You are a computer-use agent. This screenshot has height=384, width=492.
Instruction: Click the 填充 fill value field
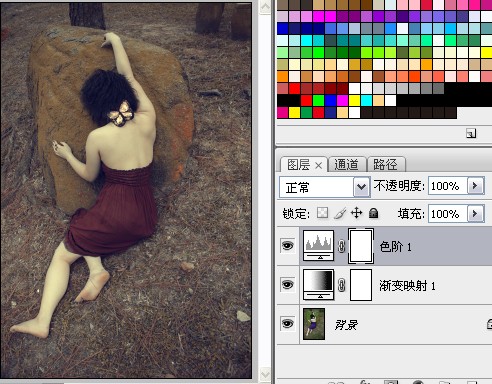pos(447,214)
